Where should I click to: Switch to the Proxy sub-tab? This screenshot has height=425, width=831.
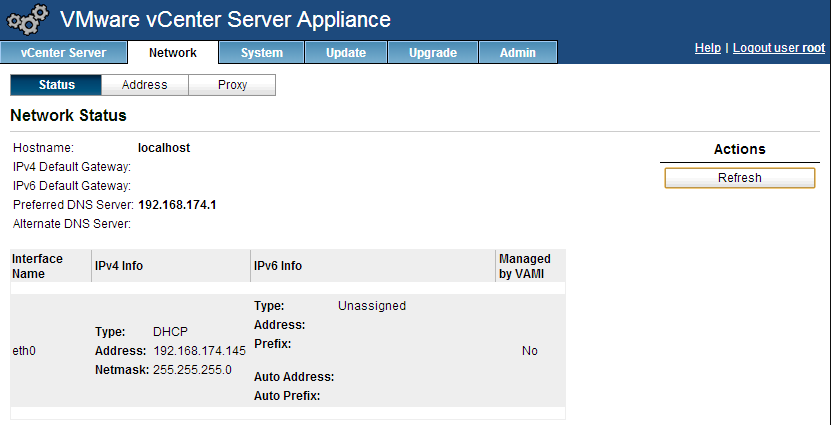coord(232,85)
